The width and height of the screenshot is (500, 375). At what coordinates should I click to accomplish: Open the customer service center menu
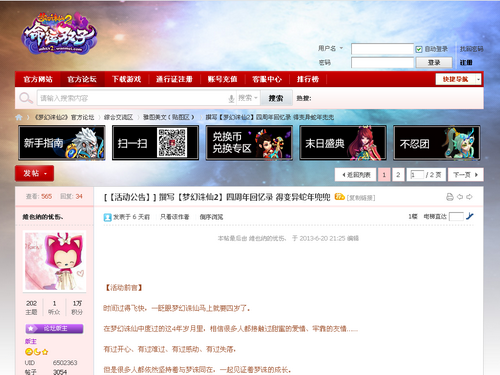(x=267, y=79)
